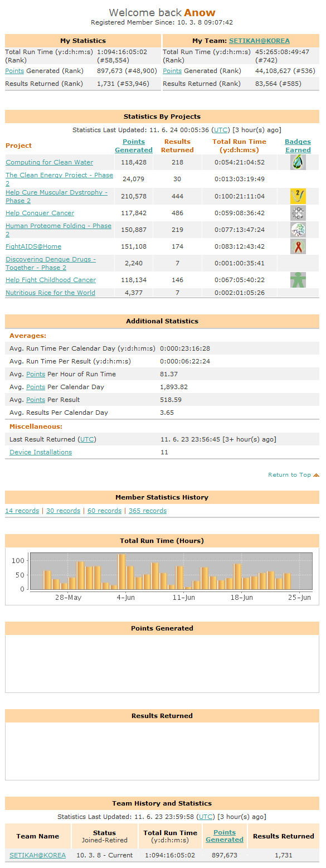The height and width of the screenshot is (868, 326).
Task: Open Points link in My Team panel
Action: [172, 71]
